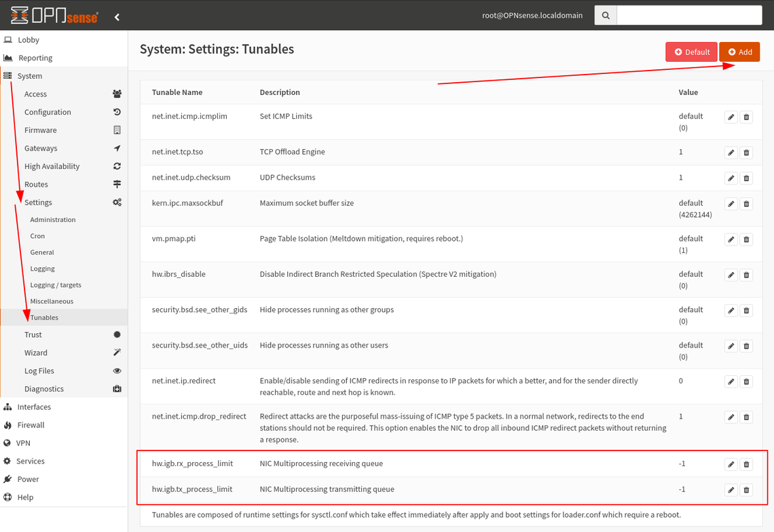Focus the top search input field

pyautogui.click(x=690, y=16)
